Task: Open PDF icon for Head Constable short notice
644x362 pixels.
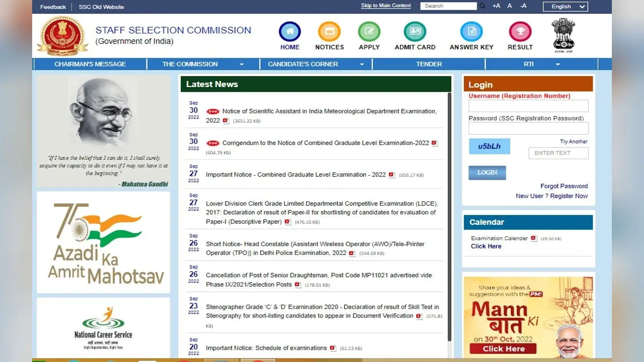Action: [x=352, y=253]
